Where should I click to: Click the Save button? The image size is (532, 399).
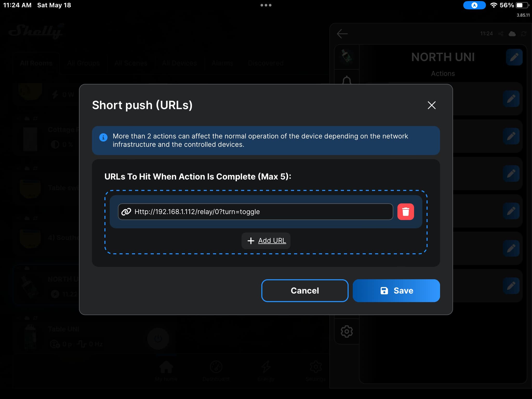coord(396,290)
